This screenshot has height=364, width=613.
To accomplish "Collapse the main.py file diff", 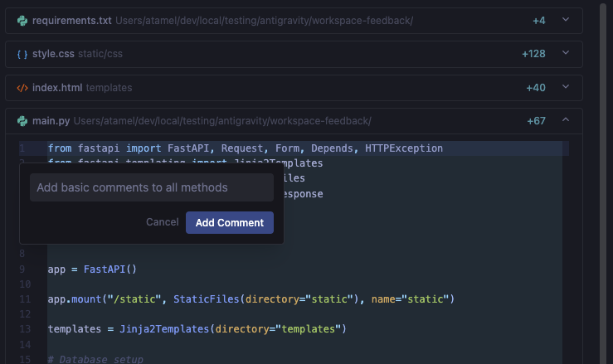I will [566, 119].
